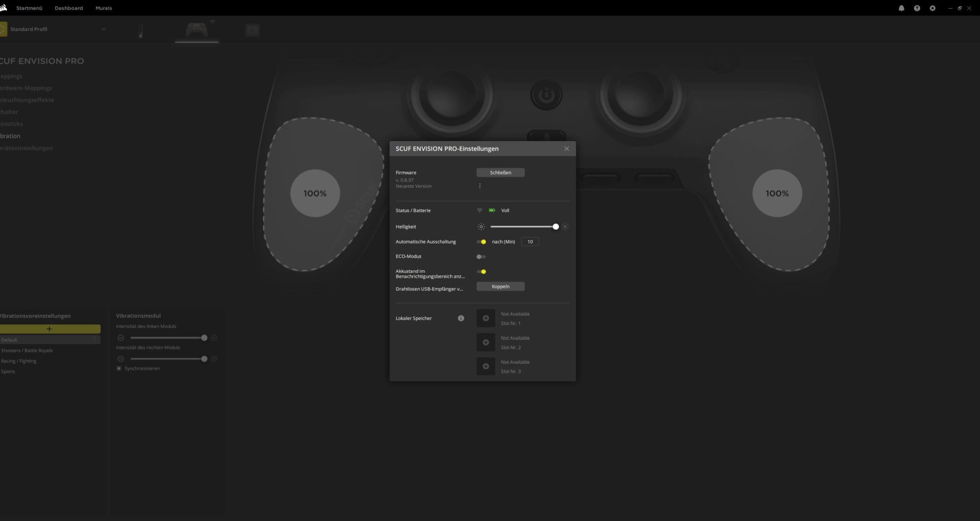Screen dimensions: 980x521
Task: Click the Lokaler Speicher info icon
Action: (x=461, y=318)
